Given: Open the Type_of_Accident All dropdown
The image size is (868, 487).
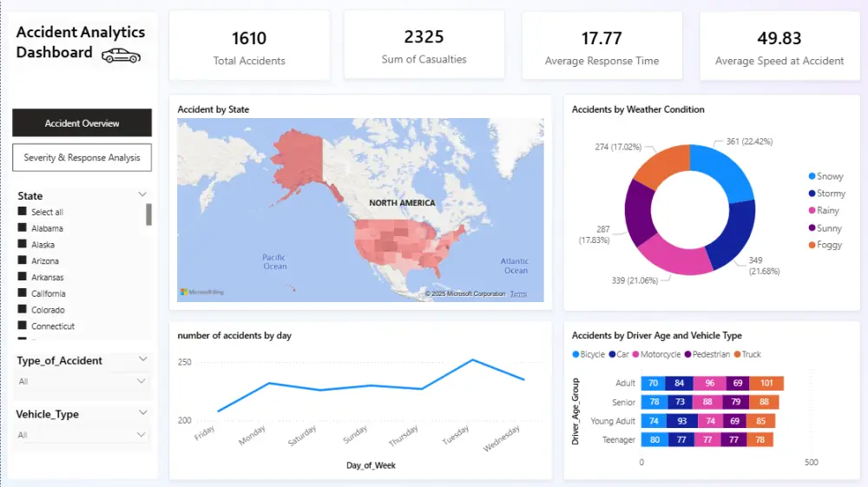Looking at the screenshot, I should coord(82,381).
